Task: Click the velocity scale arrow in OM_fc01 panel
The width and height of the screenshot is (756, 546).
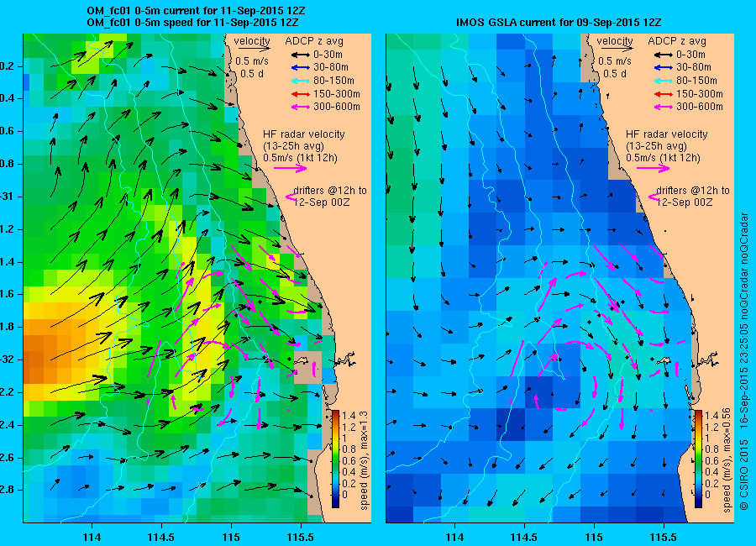Action: pos(254,49)
